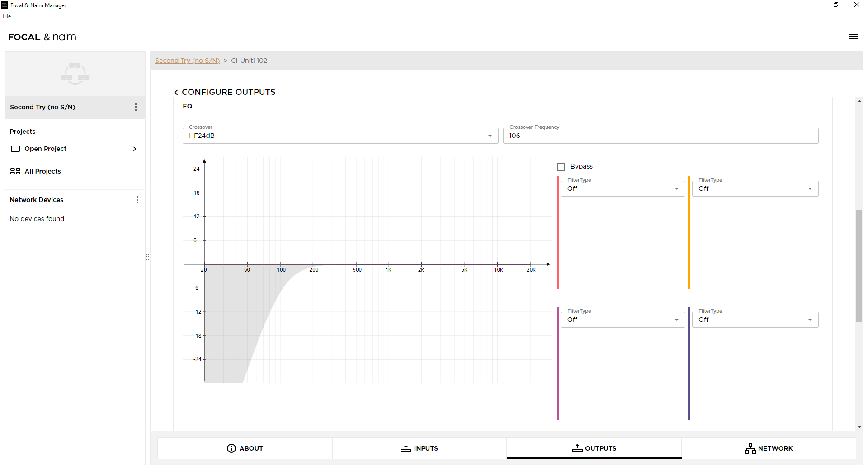Switch to the Inputs tab

pyautogui.click(x=419, y=448)
